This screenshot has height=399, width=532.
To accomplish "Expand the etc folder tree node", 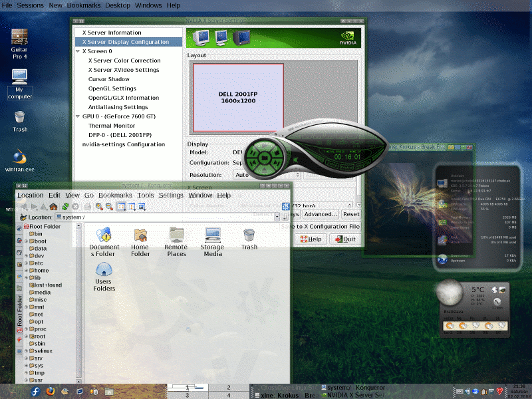I will pyautogui.click(x=26, y=263).
